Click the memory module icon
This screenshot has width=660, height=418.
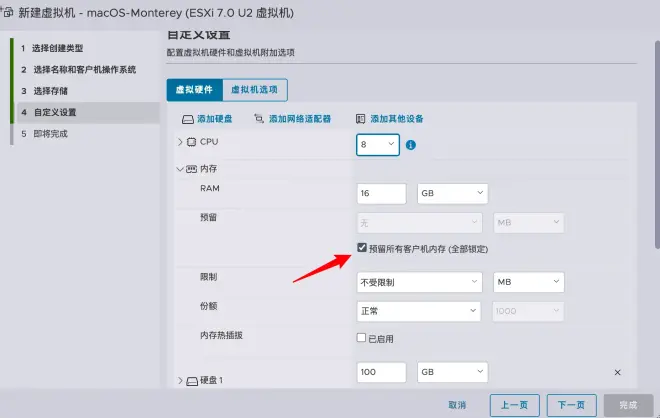[x=192, y=169]
